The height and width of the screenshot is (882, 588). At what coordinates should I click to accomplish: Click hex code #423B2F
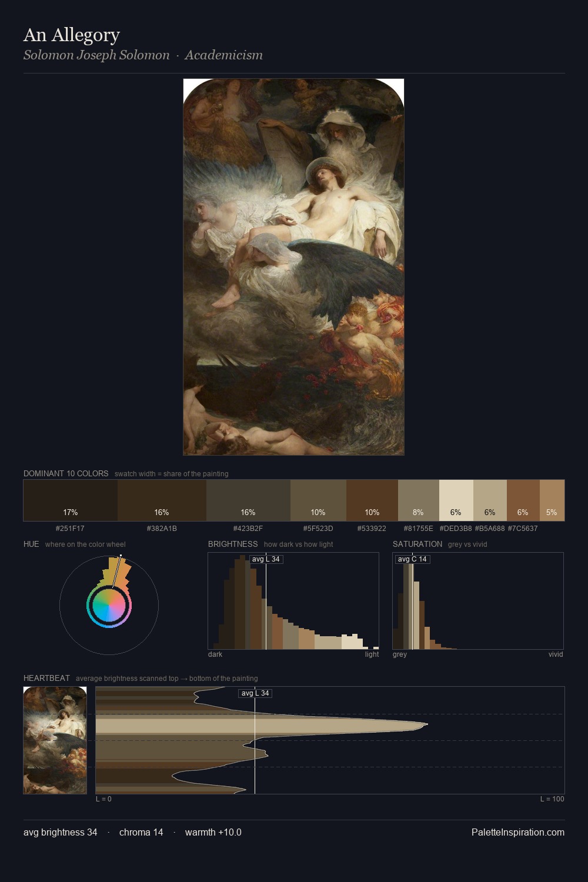(x=248, y=529)
